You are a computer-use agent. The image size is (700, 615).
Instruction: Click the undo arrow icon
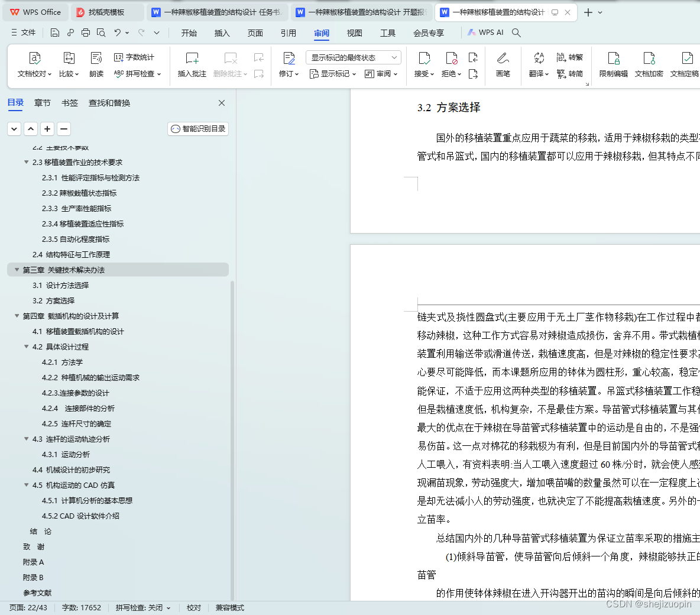(x=118, y=33)
